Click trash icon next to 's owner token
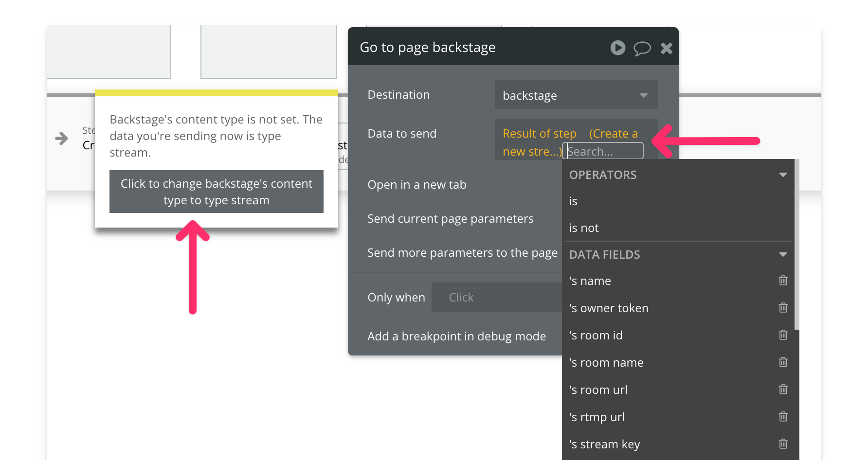Viewport: 868px width, 460px height. (783, 308)
